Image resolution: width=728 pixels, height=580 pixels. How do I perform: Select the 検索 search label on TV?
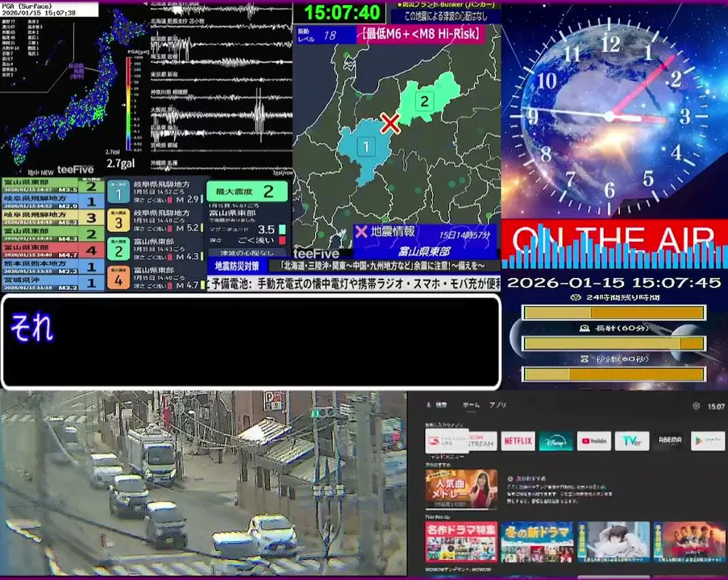[x=441, y=405]
